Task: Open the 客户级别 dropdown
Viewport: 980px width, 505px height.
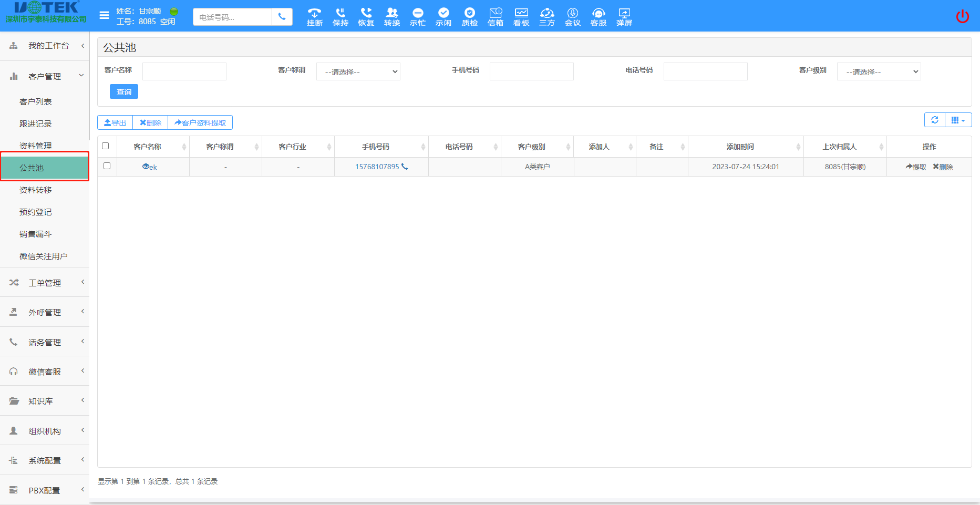Action: pos(879,71)
